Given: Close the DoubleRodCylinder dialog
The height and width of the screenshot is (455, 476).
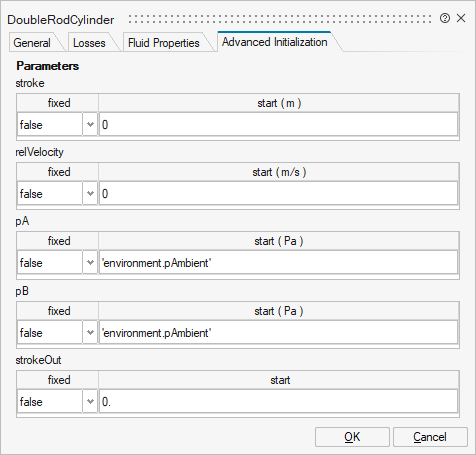Looking at the screenshot, I should tap(461, 18).
